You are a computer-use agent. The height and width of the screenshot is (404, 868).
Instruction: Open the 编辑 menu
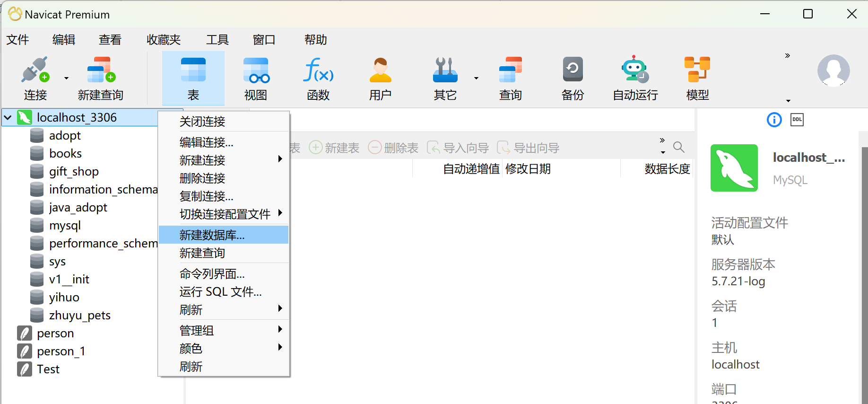(x=64, y=40)
